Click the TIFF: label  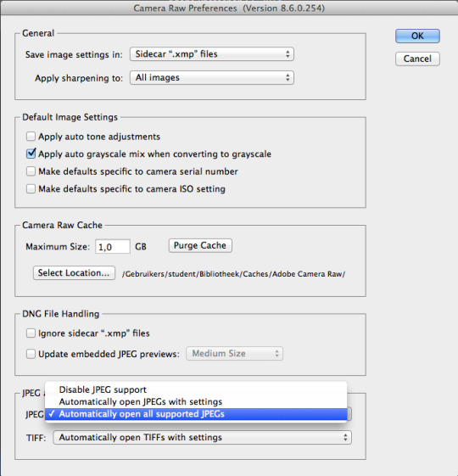(36, 438)
